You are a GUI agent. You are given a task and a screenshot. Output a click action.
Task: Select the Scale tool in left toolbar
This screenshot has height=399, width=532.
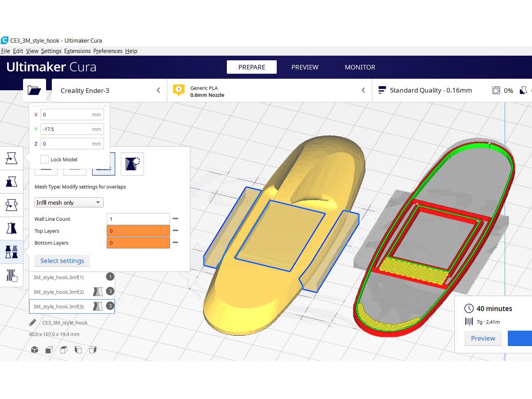click(x=12, y=181)
